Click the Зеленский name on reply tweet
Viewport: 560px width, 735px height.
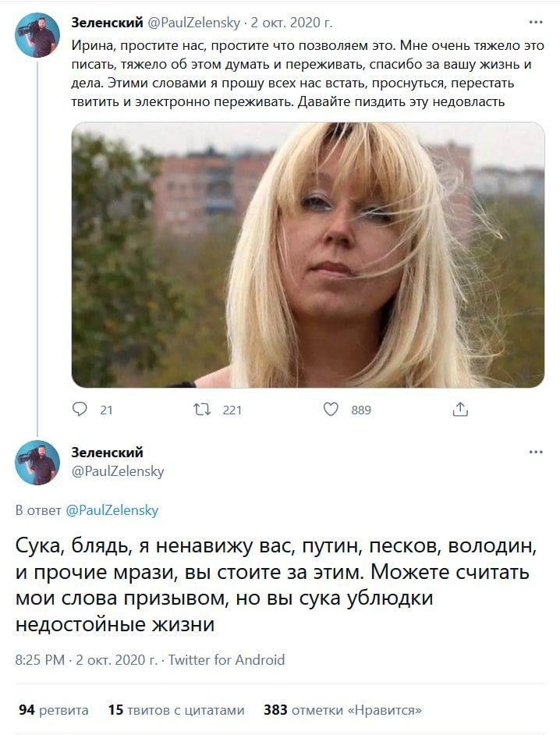click(x=107, y=453)
